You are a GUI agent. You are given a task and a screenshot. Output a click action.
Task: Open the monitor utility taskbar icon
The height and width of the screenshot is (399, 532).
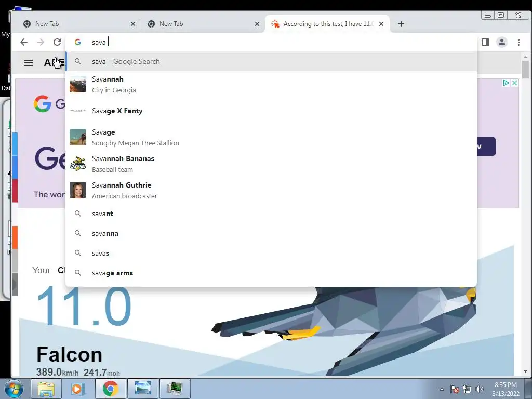tap(175, 389)
